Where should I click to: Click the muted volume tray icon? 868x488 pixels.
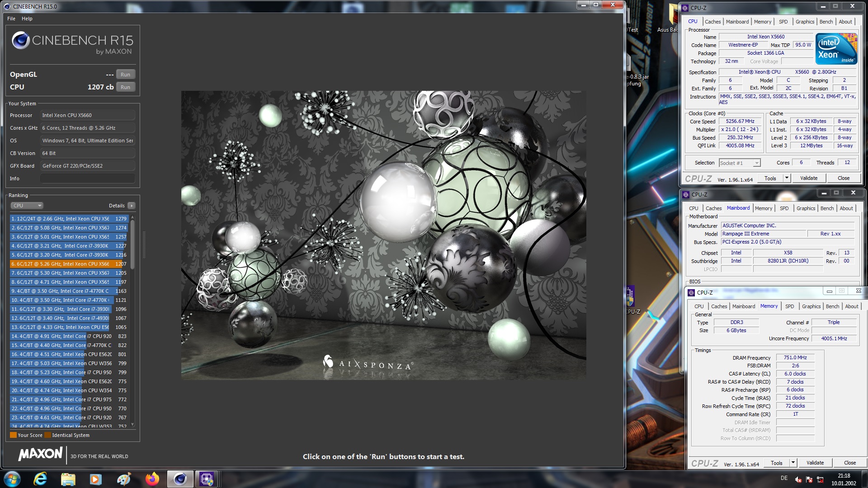[798, 479]
